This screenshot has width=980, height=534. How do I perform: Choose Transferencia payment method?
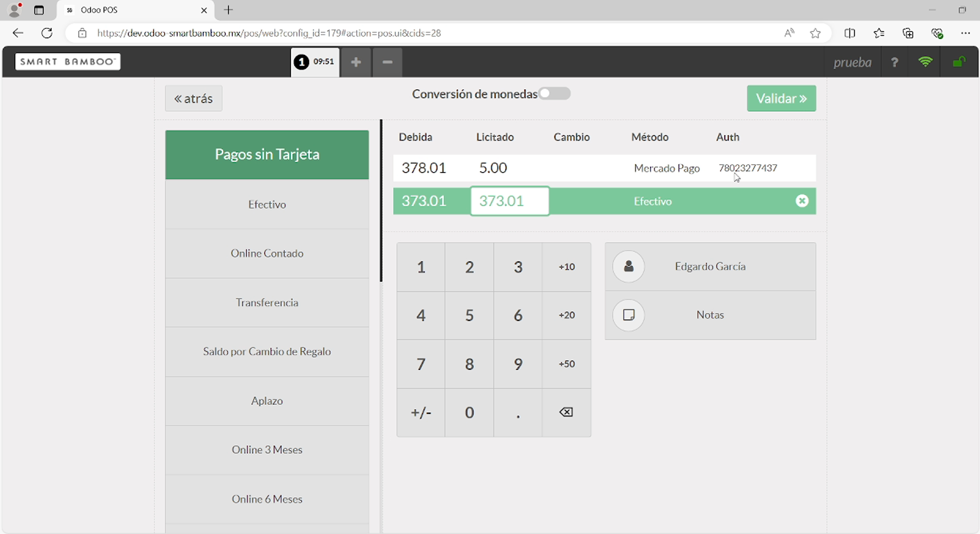point(267,303)
